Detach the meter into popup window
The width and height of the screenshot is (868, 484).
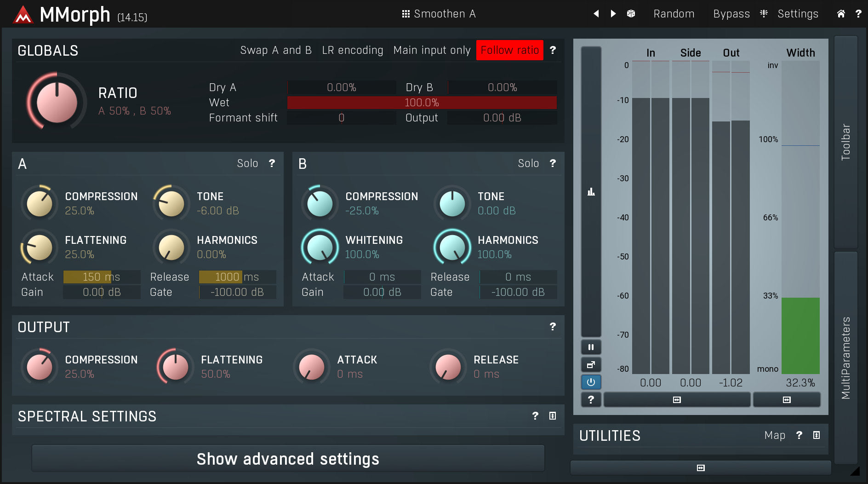(591, 365)
